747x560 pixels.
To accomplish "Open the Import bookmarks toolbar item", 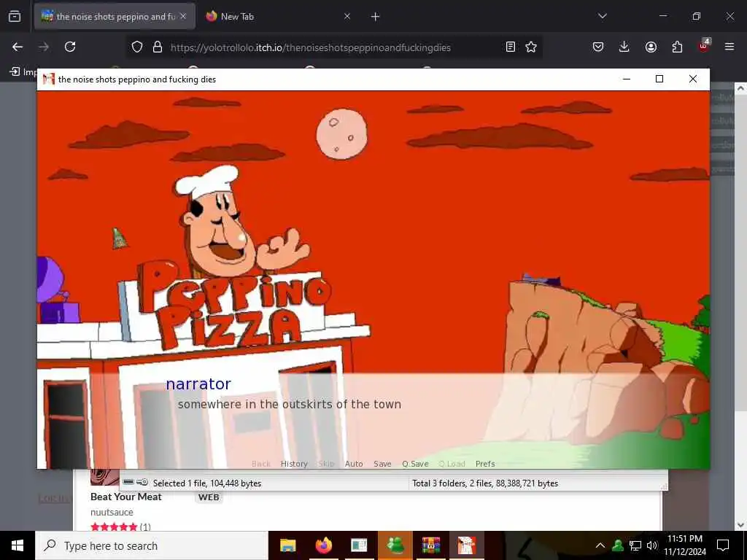I will coord(23,71).
